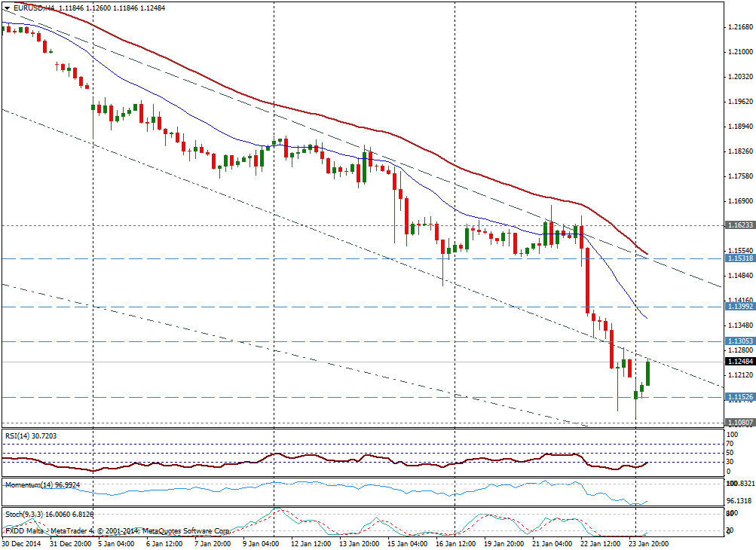This screenshot has width=756, height=550.
Task: Click the 5 Jan 04:00 time label
Action: pyautogui.click(x=113, y=542)
